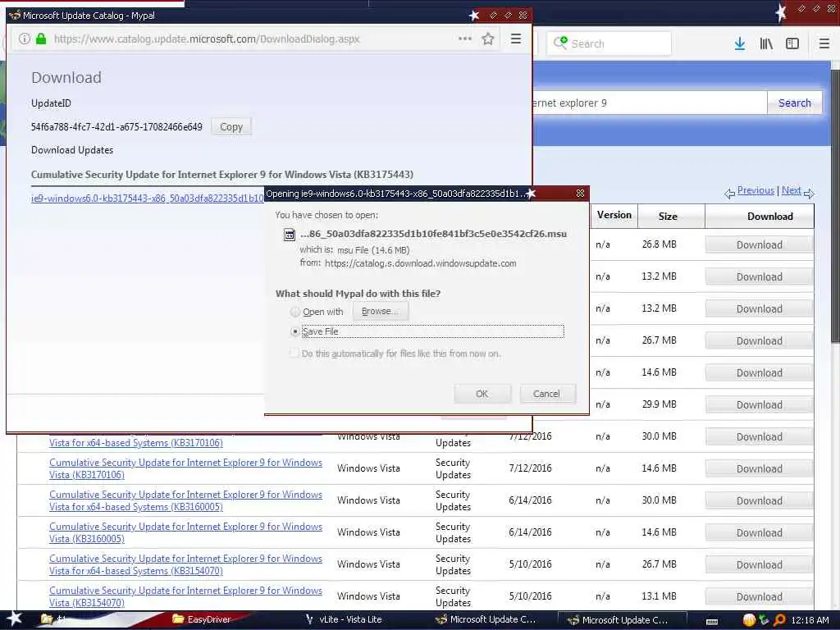The height and width of the screenshot is (630, 840).
Task: Click the msu file type icon in dialog
Action: click(x=290, y=235)
